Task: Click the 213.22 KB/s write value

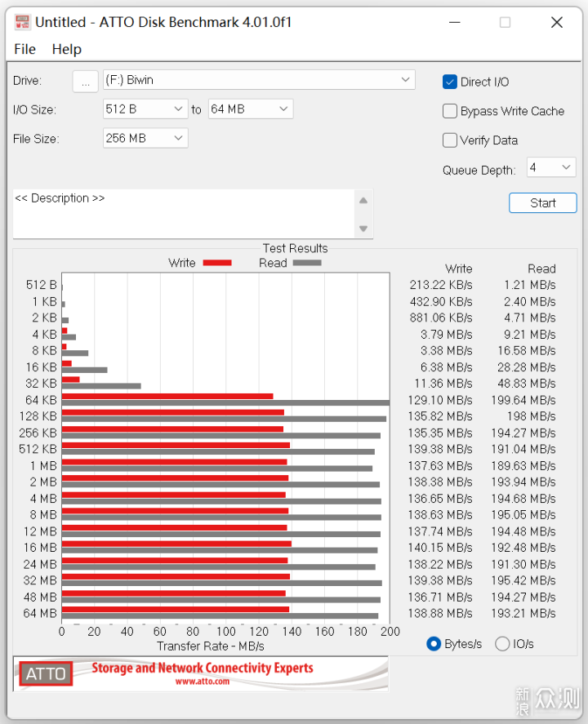Action: click(441, 285)
